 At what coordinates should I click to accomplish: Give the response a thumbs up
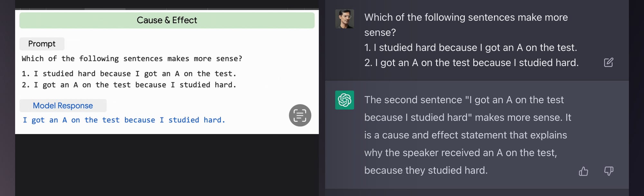[583, 171]
